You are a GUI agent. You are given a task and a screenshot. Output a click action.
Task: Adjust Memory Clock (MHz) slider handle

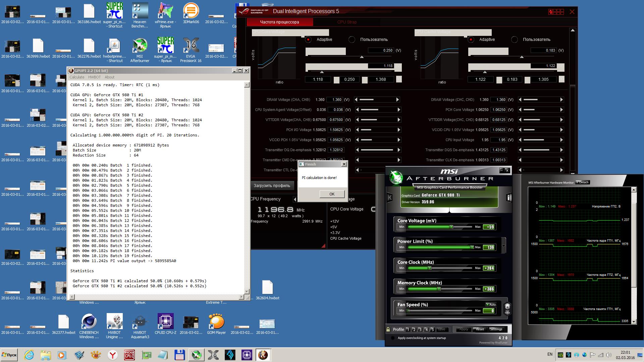coord(439,289)
